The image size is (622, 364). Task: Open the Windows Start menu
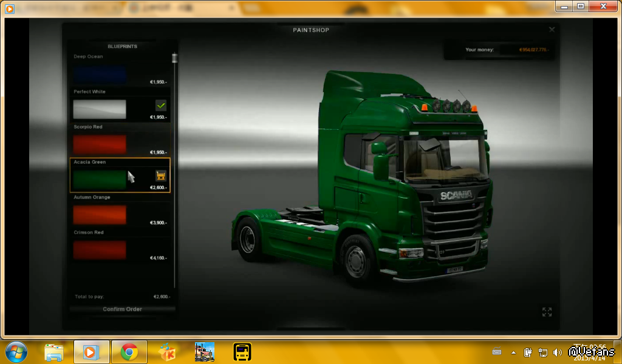pos(16,352)
